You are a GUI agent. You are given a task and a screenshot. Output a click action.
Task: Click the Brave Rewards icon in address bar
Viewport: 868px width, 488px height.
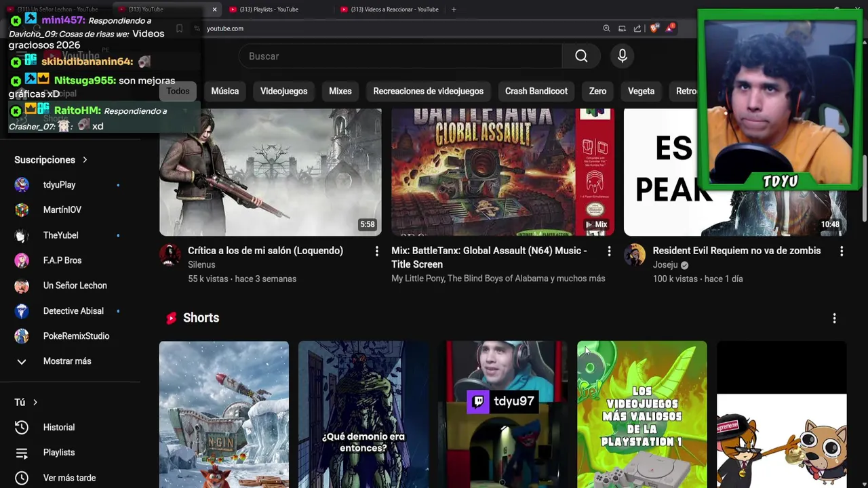(671, 28)
